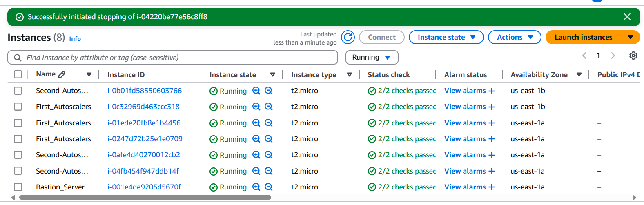Image resolution: width=644 pixels, height=205 pixels.
Task: Click the Bastion_Server name cell
Action: pyautogui.click(x=60, y=187)
